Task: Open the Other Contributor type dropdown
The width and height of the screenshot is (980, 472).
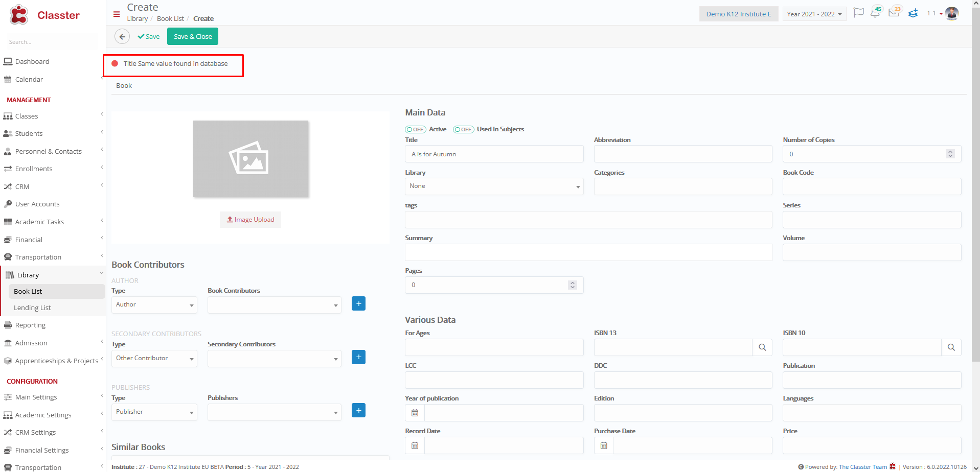Action: 154,359
